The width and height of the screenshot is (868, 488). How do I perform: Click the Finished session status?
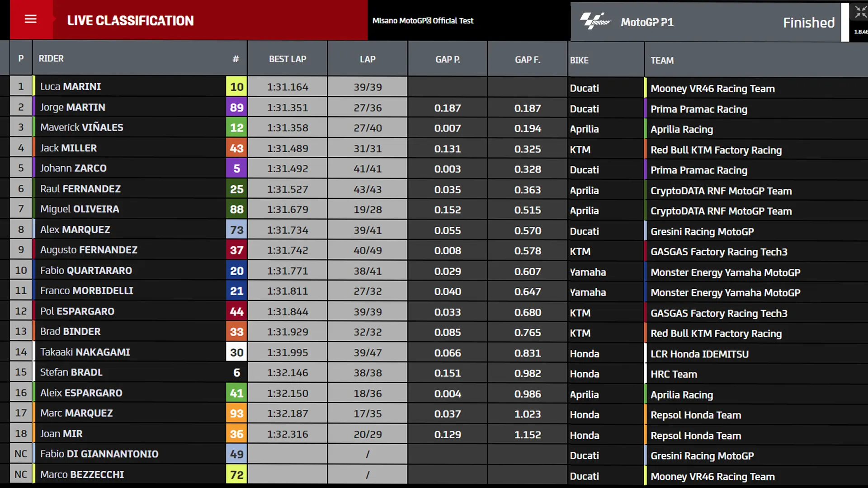808,23
